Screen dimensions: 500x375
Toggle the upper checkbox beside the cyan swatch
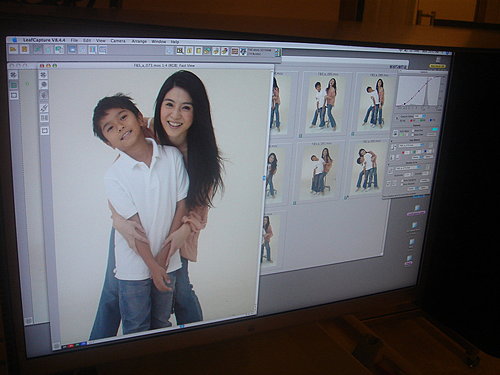[413, 131]
